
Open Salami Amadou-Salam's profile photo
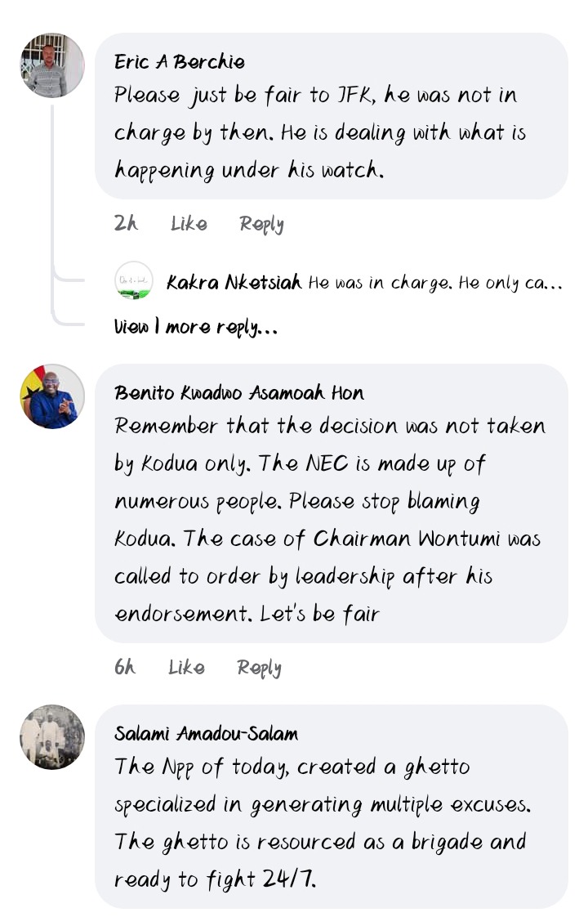tap(52, 737)
